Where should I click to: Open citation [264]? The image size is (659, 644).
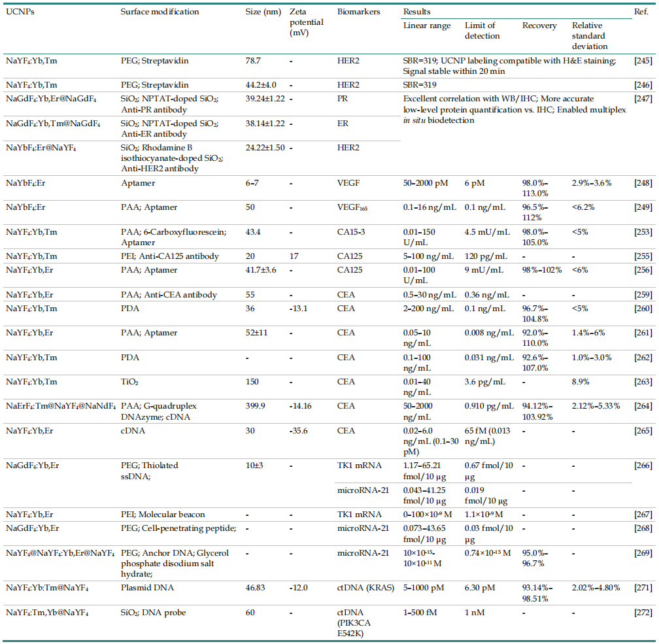point(642,406)
